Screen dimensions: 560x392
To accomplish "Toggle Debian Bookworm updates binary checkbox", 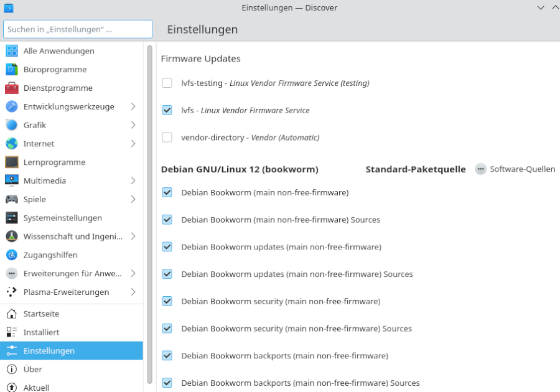I will pyautogui.click(x=167, y=246).
